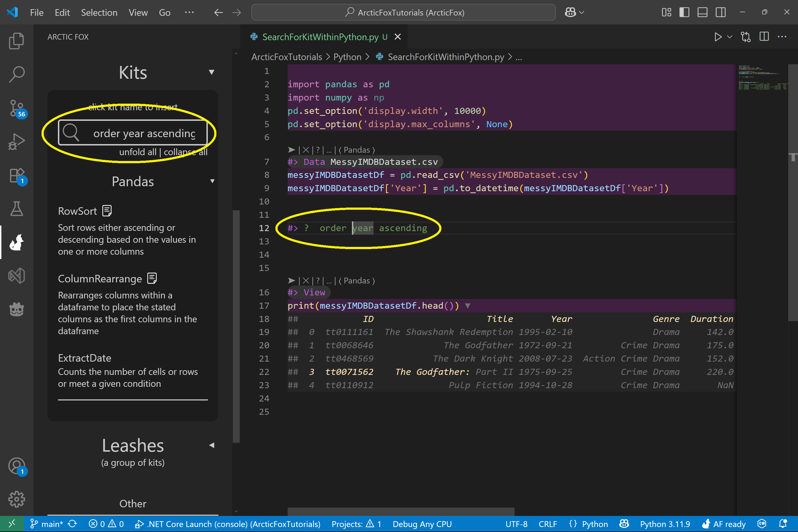Open the RowSort kit documentation icon

pos(107,211)
